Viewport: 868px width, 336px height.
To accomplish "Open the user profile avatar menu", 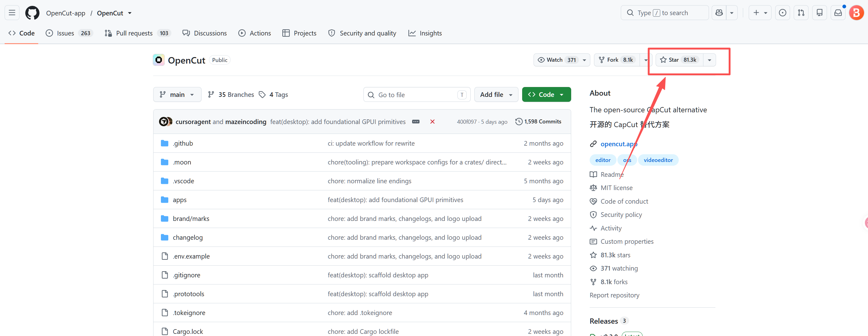I will (x=856, y=13).
